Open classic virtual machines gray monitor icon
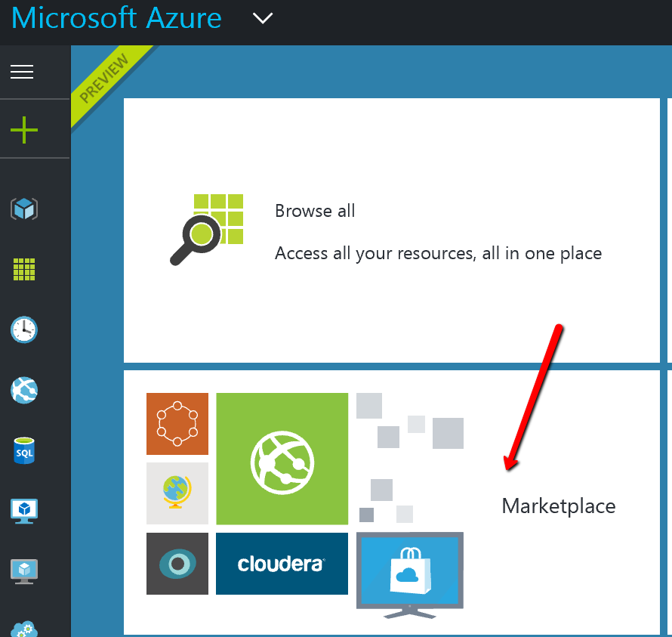This screenshot has height=637, width=672. coord(24,571)
